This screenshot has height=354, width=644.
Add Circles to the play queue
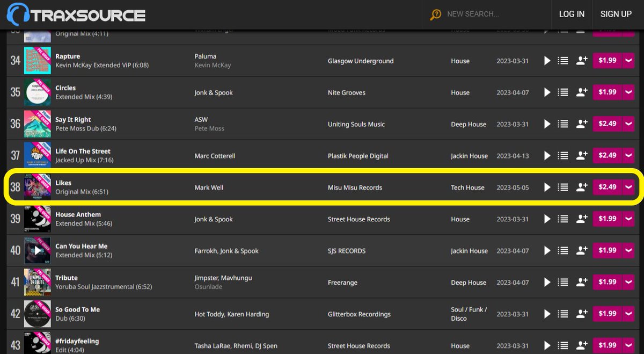point(563,92)
